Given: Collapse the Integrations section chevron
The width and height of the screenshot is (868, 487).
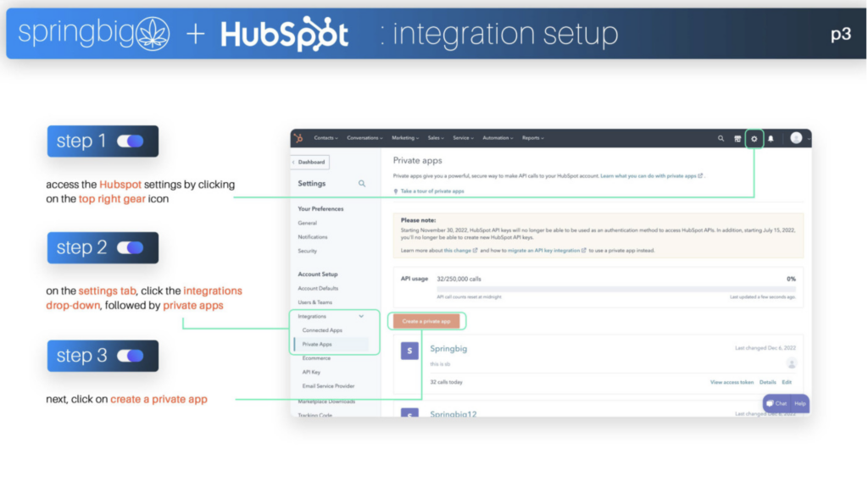Looking at the screenshot, I should [361, 317].
